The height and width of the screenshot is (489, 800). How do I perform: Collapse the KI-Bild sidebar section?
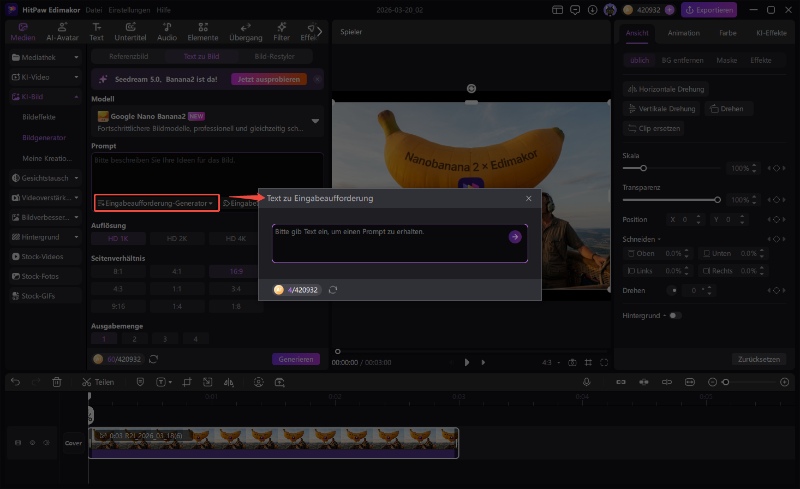pyautogui.click(x=45, y=96)
